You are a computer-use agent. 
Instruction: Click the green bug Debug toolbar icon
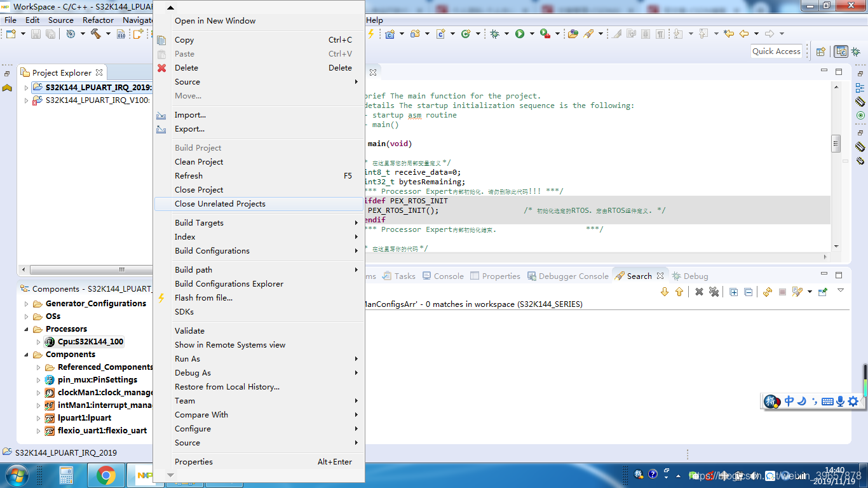tap(494, 34)
